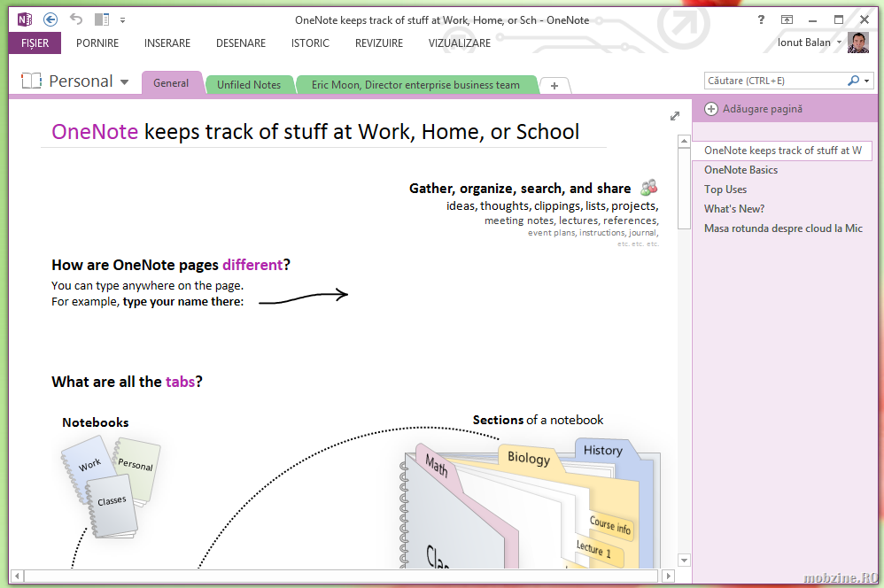Viewport: 884px width, 588px height.
Task: Click the Notebooks label
Action: pyautogui.click(x=96, y=422)
